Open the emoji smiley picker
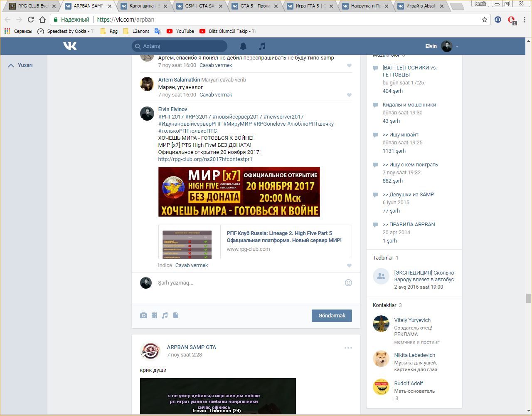The width and height of the screenshot is (532, 416). (x=348, y=282)
